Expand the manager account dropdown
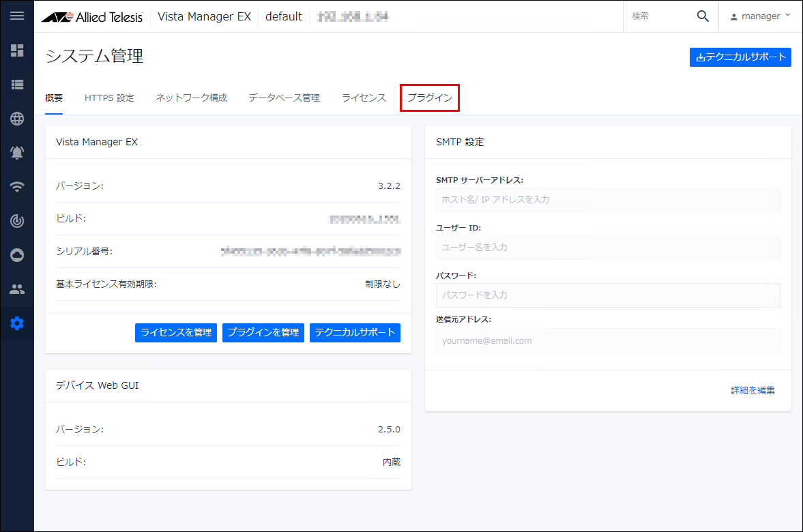Viewport: 803px width, 532px height. pyautogui.click(x=760, y=16)
